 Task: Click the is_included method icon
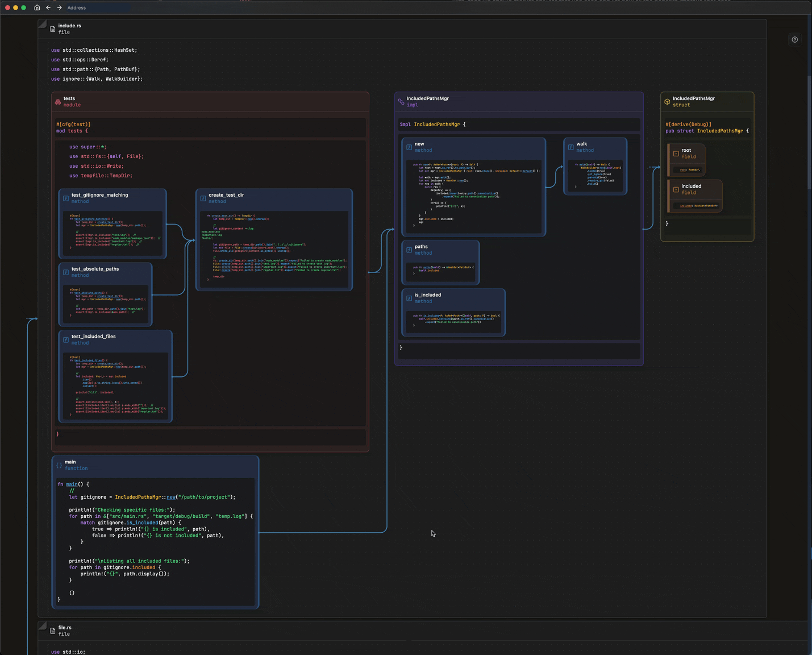tap(409, 298)
